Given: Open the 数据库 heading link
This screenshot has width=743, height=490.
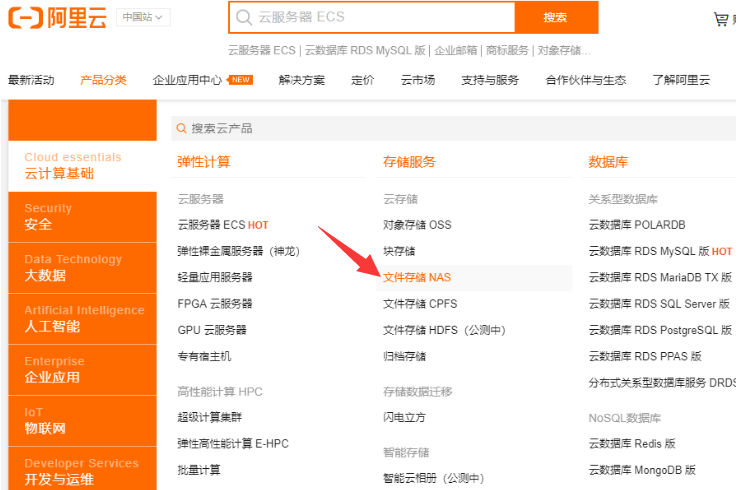Looking at the screenshot, I should coord(608,162).
